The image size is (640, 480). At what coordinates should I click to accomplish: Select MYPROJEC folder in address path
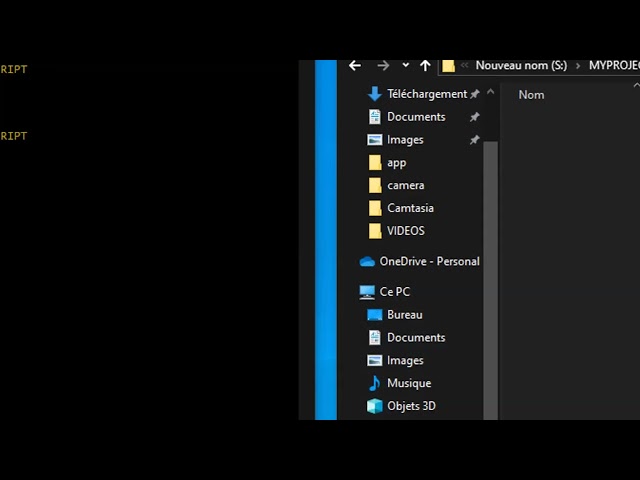[x=614, y=65]
